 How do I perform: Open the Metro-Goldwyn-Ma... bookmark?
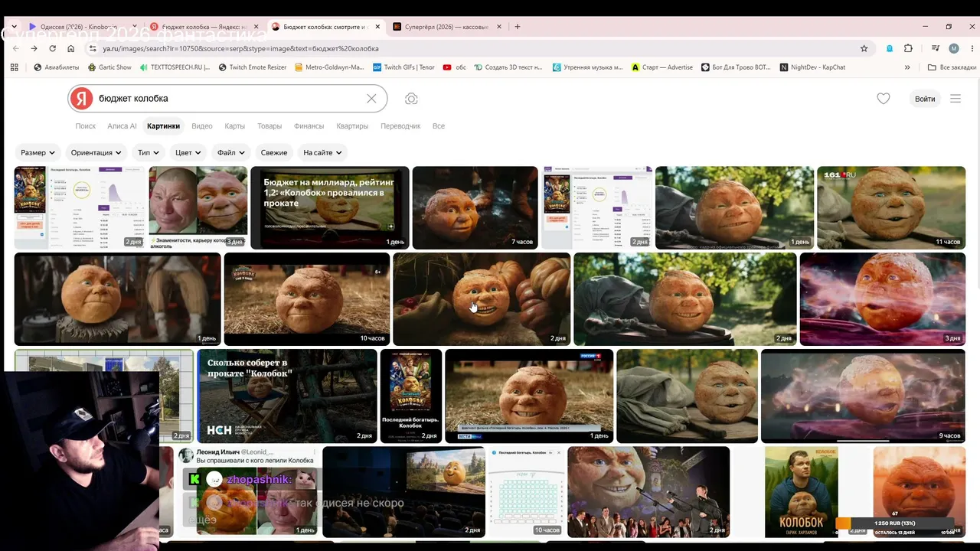(329, 67)
